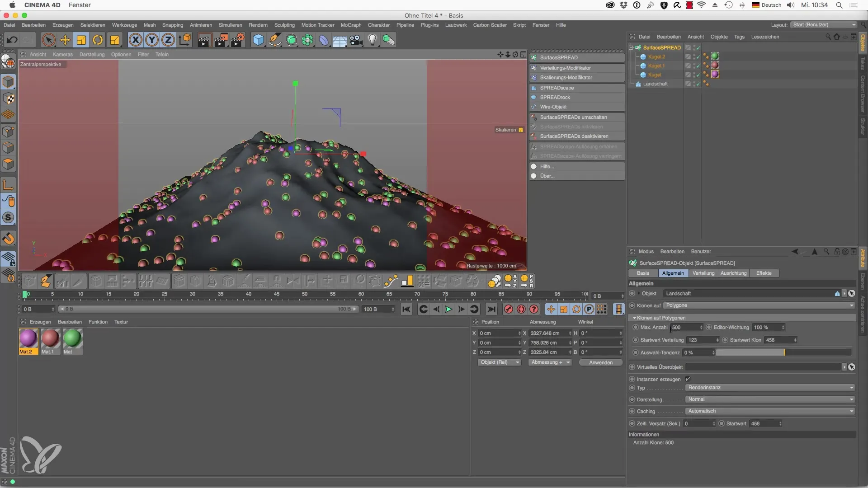Screen dimensions: 868x488
Task: Open the Sculpting menu
Action: pos(284,25)
